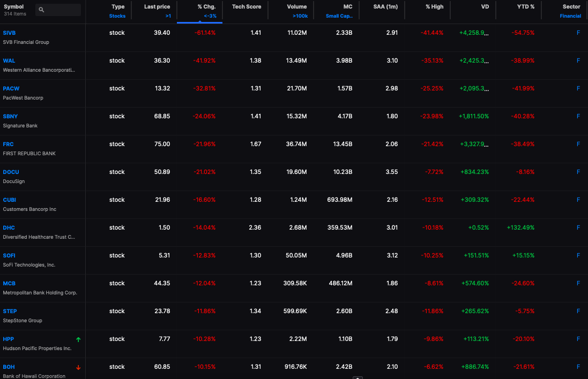Click -22.44% YTD value for CUBI
The height and width of the screenshot is (379, 588).
click(523, 200)
